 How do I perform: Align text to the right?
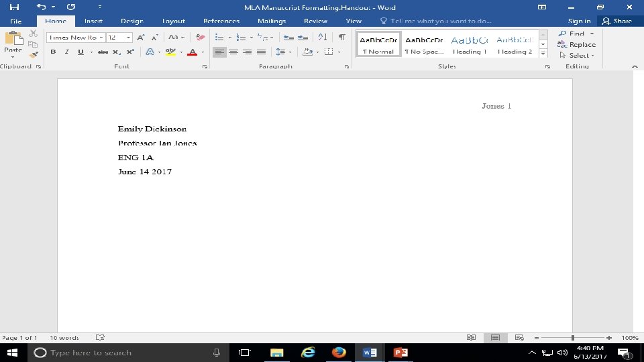coord(248,52)
